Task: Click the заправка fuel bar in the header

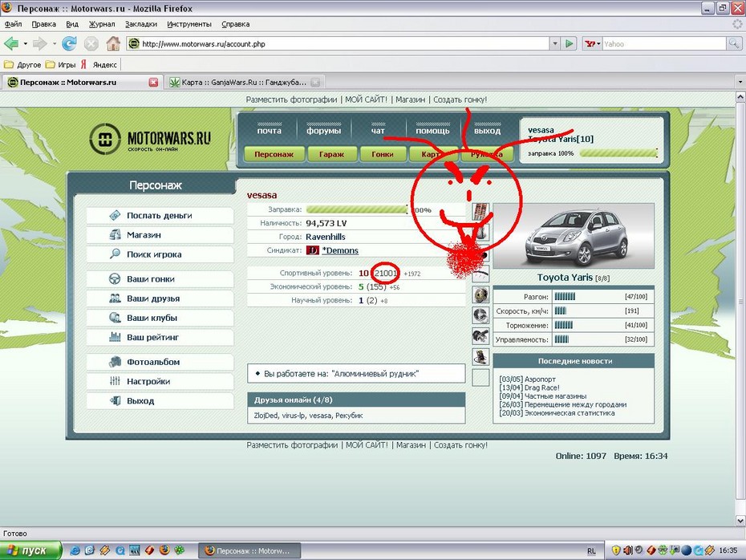Action: coord(618,153)
